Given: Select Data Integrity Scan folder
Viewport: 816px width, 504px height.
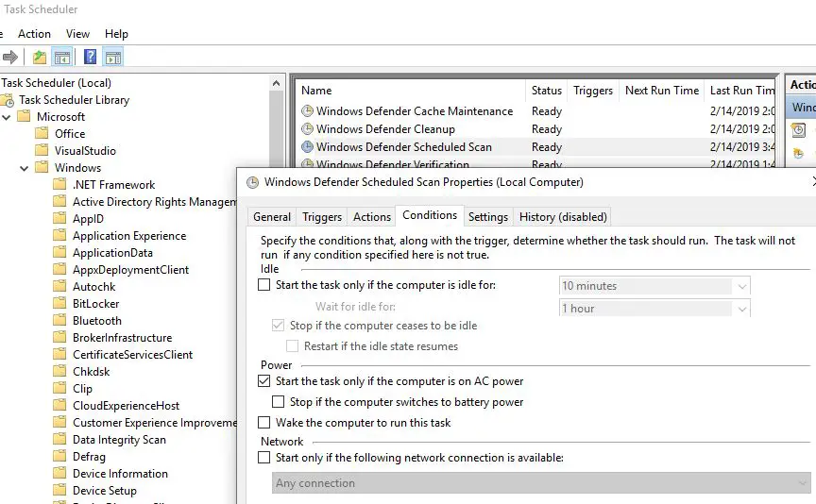Looking at the screenshot, I should pyautogui.click(x=119, y=440).
